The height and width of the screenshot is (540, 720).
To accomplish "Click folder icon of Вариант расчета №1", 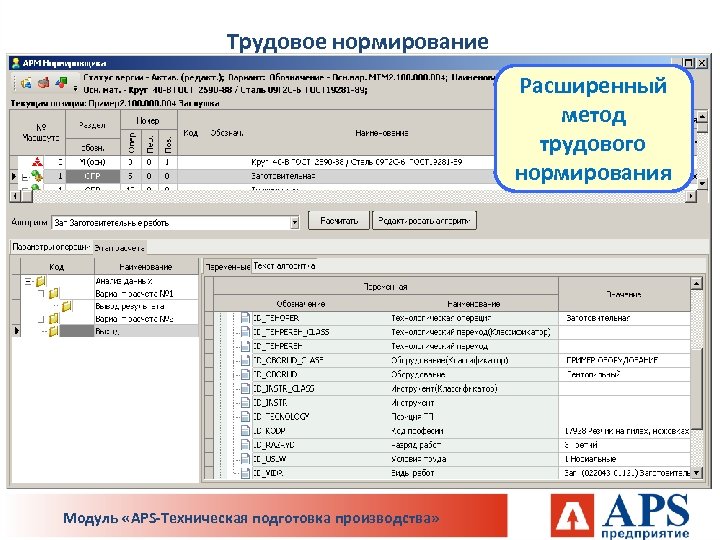I will [54, 293].
